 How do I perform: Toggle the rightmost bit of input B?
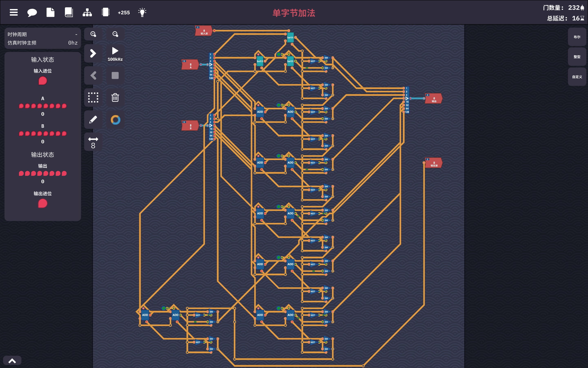point(64,134)
